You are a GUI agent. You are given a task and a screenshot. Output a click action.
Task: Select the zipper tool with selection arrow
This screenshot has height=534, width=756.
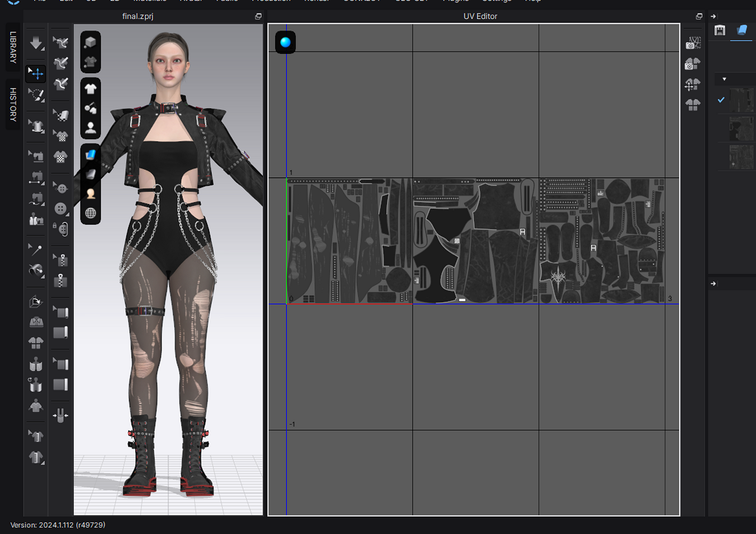[61, 260]
